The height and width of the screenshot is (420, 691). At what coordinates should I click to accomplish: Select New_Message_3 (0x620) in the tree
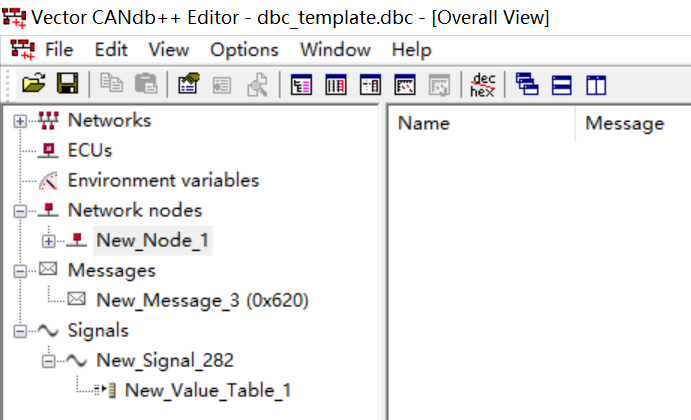[x=202, y=301]
